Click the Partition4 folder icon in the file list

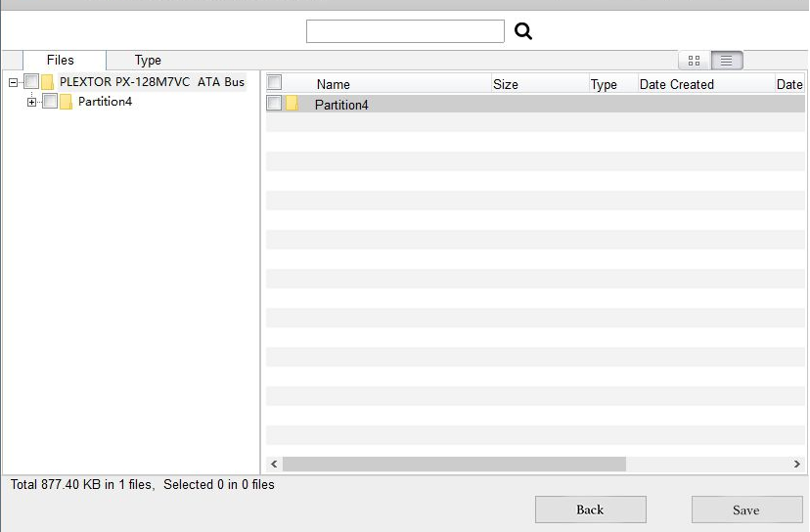click(292, 104)
